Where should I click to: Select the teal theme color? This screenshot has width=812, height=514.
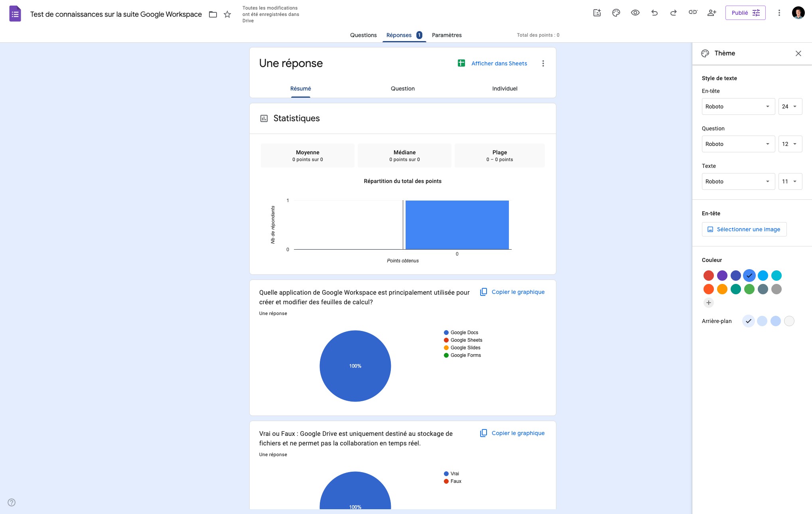736,289
